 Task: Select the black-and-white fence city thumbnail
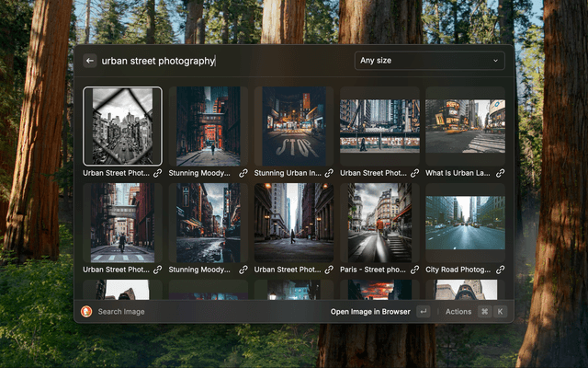122,126
